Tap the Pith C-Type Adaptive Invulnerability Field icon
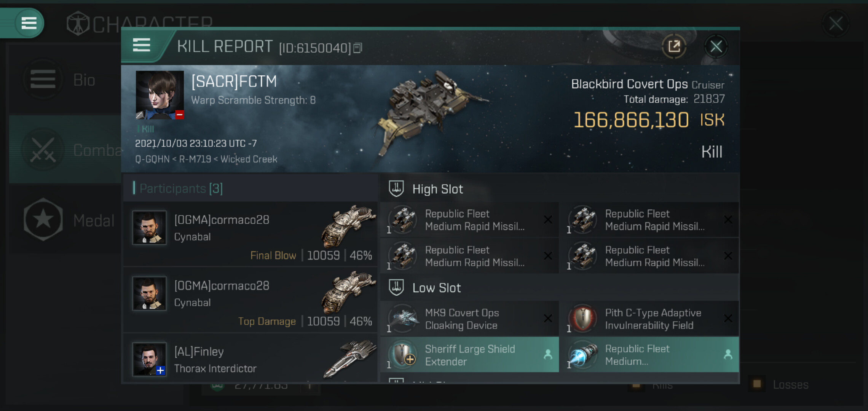 click(x=582, y=319)
